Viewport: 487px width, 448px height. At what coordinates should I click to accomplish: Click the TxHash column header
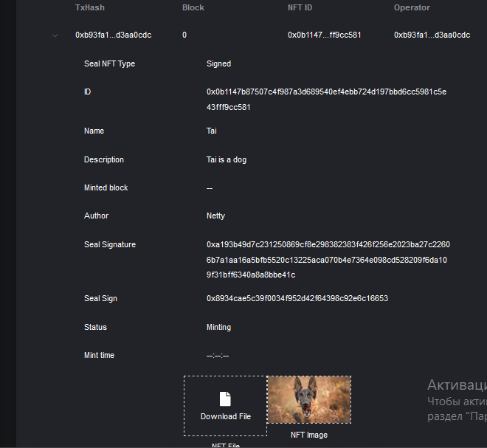tap(90, 7)
